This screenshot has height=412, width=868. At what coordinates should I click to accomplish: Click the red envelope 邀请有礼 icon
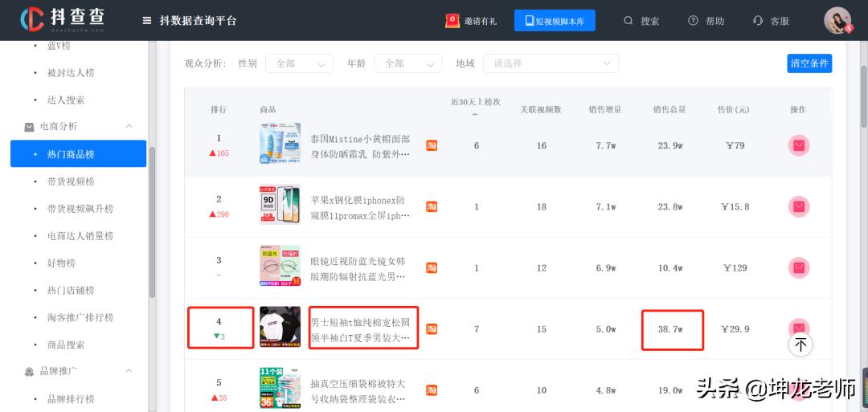[x=452, y=20]
